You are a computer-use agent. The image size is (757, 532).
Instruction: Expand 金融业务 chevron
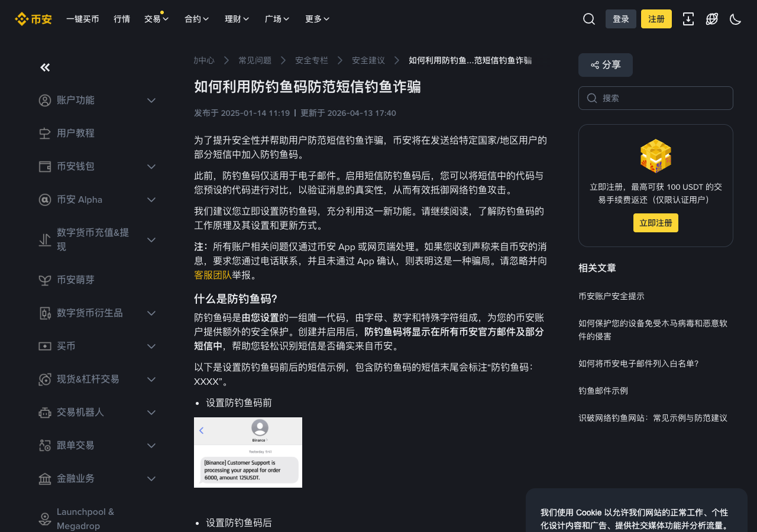151,479
